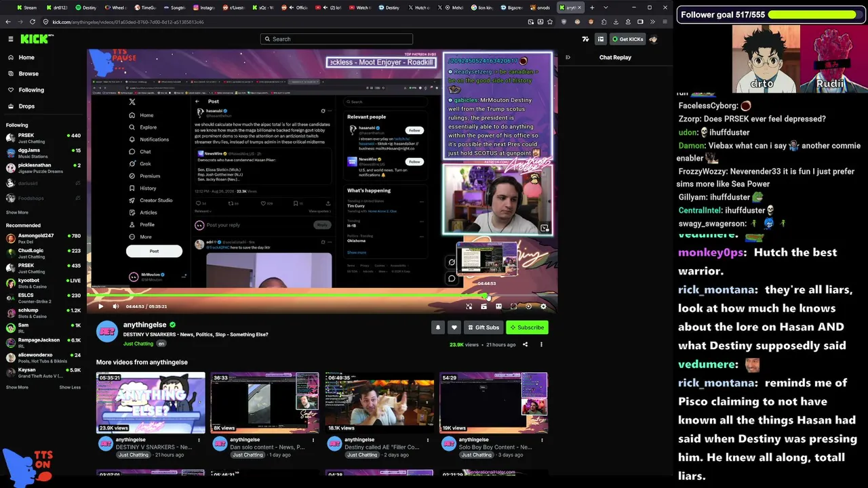Open options menu for Solo Boy Boy card
Viewport: 868px width, 488px height.
[542, 440]
